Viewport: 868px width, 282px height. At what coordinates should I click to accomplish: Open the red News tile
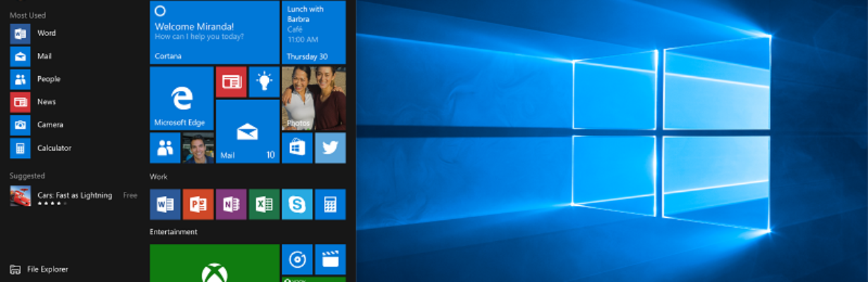(x=231, y=82)
